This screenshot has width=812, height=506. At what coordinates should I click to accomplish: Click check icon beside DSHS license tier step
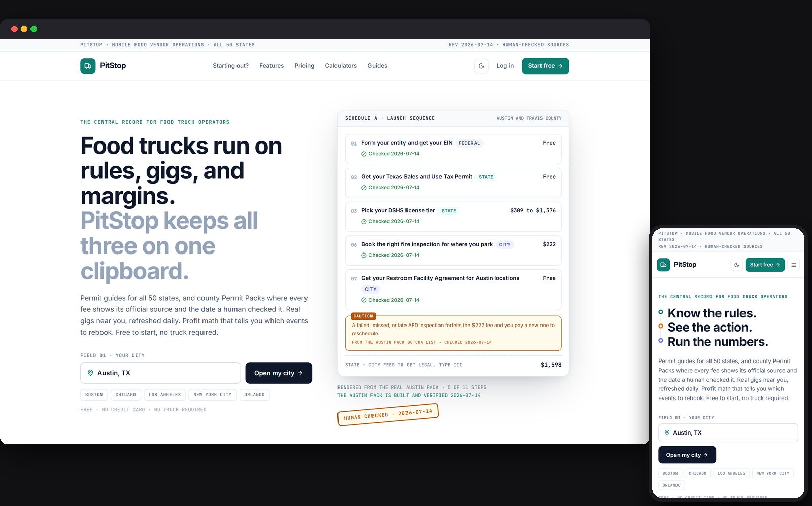pyautogui.click(x=364, y=222)
